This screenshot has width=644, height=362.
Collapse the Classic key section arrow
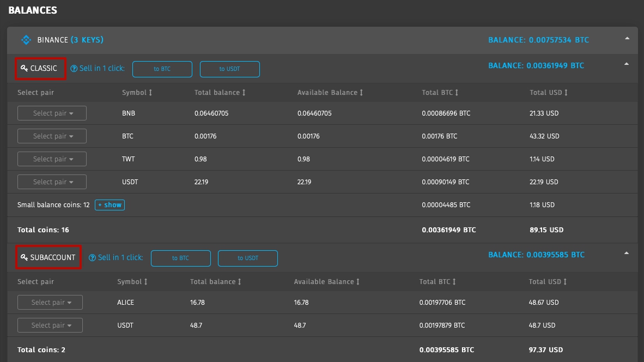point(627,64)
